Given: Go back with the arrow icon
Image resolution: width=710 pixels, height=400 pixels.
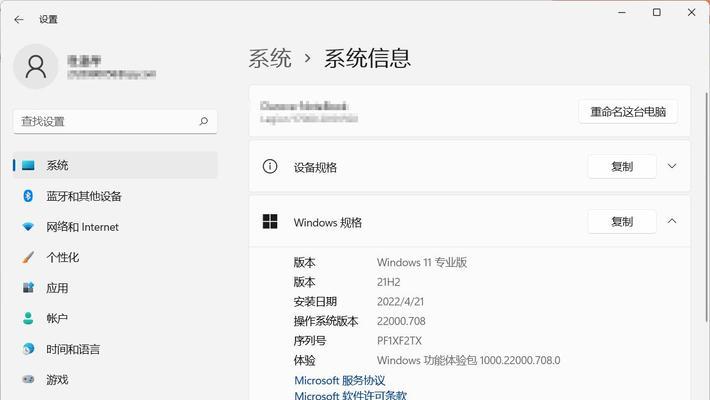Looking at the screenshot, I should point(19,19).
